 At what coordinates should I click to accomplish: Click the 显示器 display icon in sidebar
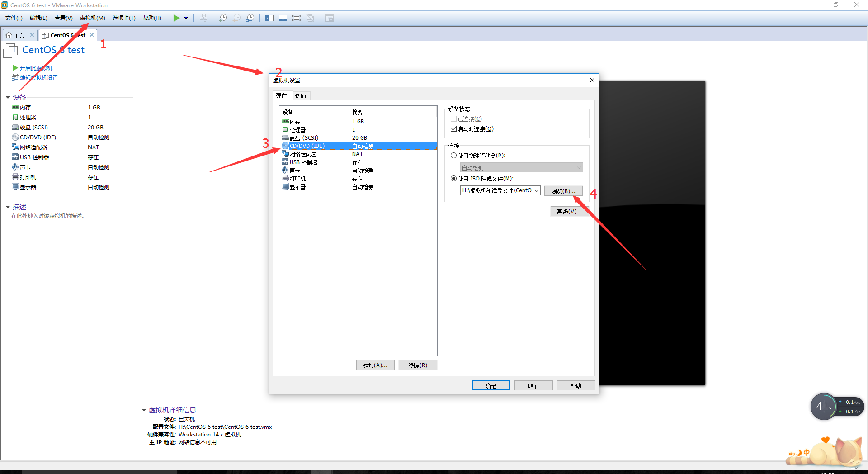click(x=15, y=187)
